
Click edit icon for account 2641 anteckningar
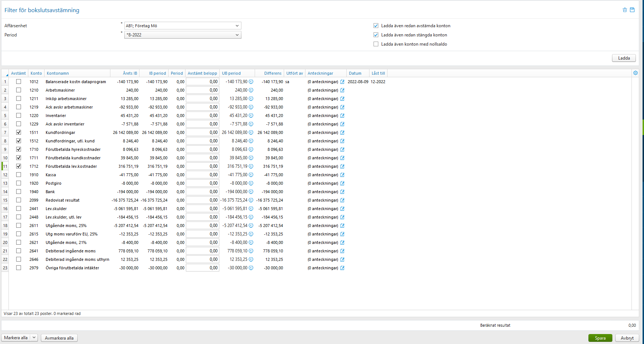342,251
